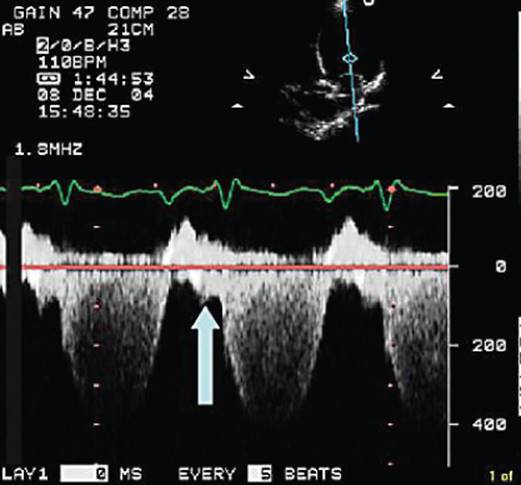
Task: Select the 21CM depth value
Action: pyautogui.click(x=131, y=30)
